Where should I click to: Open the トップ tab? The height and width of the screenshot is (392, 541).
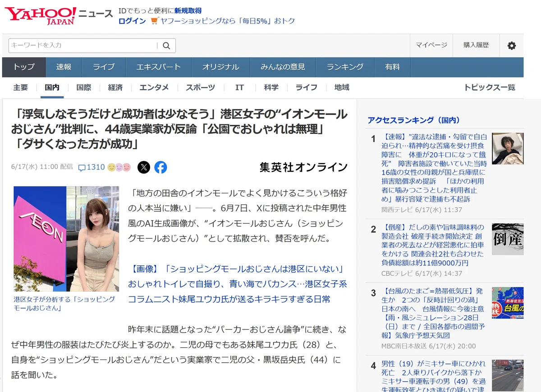(x=24, y=67)
